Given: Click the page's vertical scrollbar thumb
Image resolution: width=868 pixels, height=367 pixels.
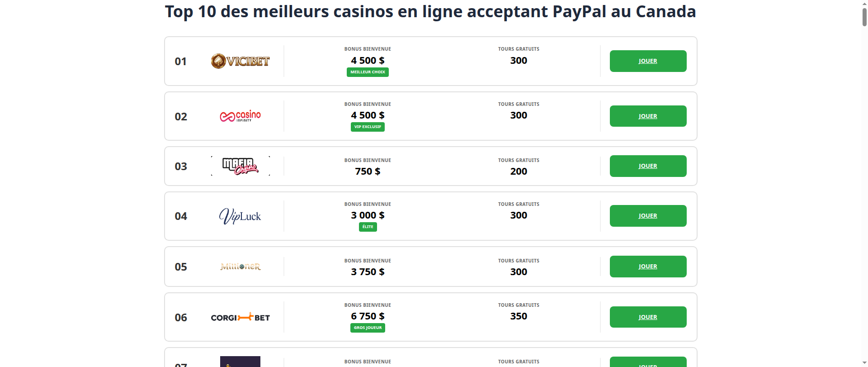Looking at the screenshot, I should [x=864, y=16].
